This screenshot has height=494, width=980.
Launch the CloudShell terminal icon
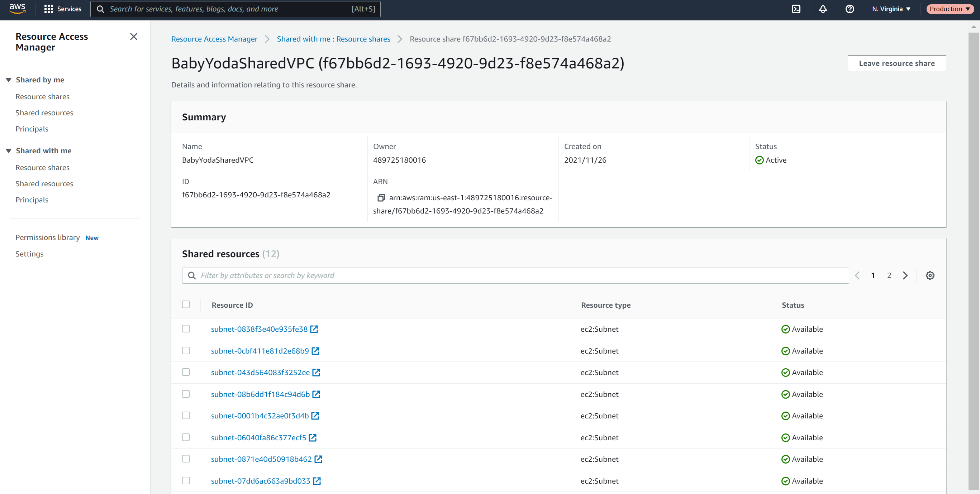796,9
